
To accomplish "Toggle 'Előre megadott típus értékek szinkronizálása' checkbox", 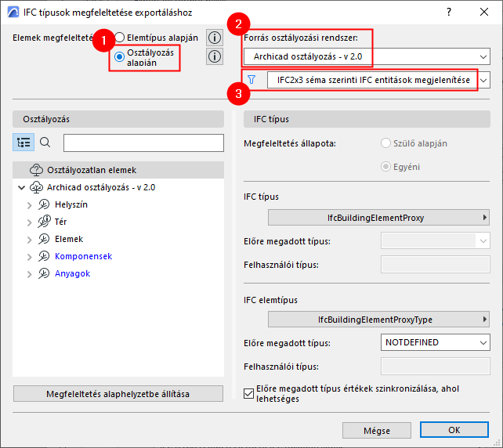I will coord(248,393).
